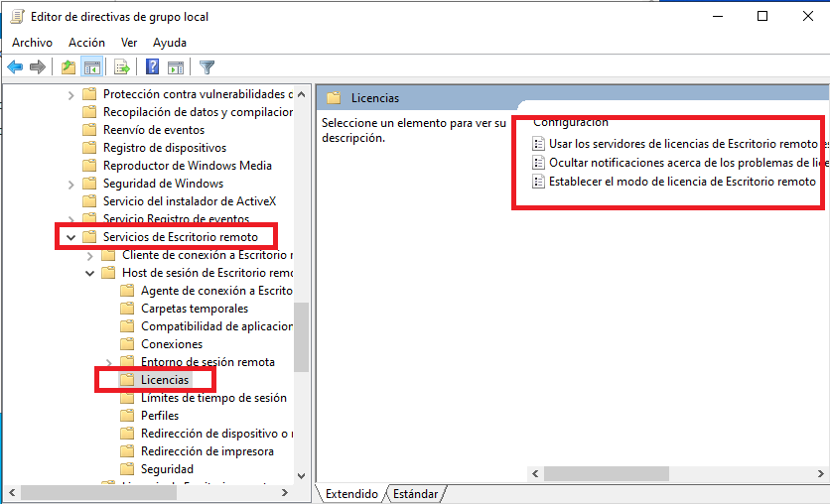The height and width of the screenshot is (504, 830).
Task: Click the Filter funnel toolbar icon
Action: tap(207, 67)
